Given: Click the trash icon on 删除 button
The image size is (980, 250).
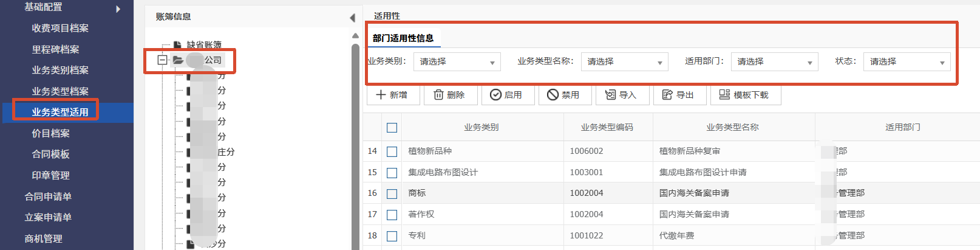Looking at the screenshot, I should click(x=438, y=94).
